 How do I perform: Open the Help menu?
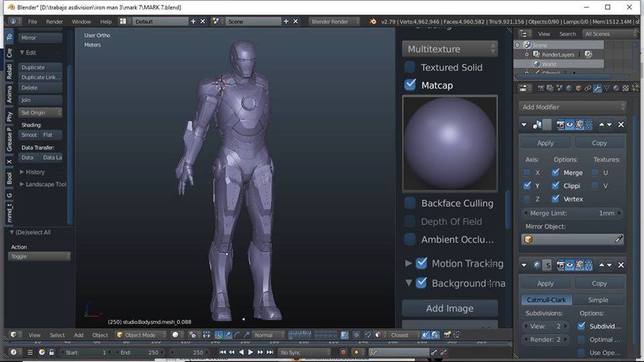point(106,21)
